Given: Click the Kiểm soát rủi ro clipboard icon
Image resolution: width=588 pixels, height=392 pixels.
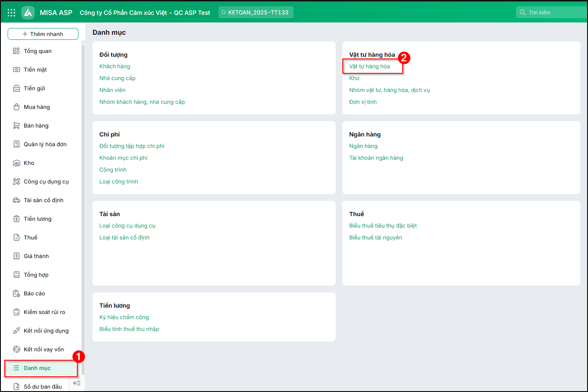Looking at the screenshot, I should coord(16,312).
